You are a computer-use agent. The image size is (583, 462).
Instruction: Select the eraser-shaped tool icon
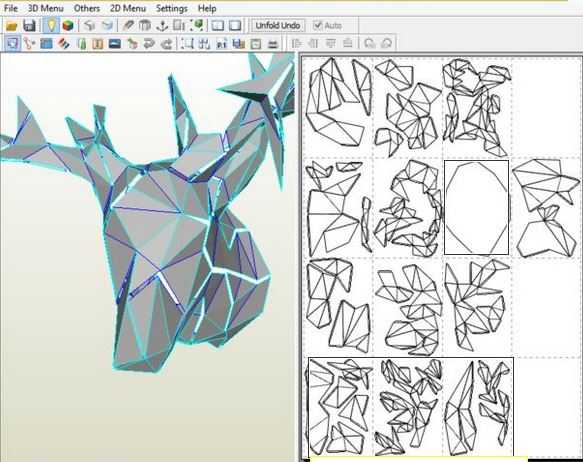63,43
